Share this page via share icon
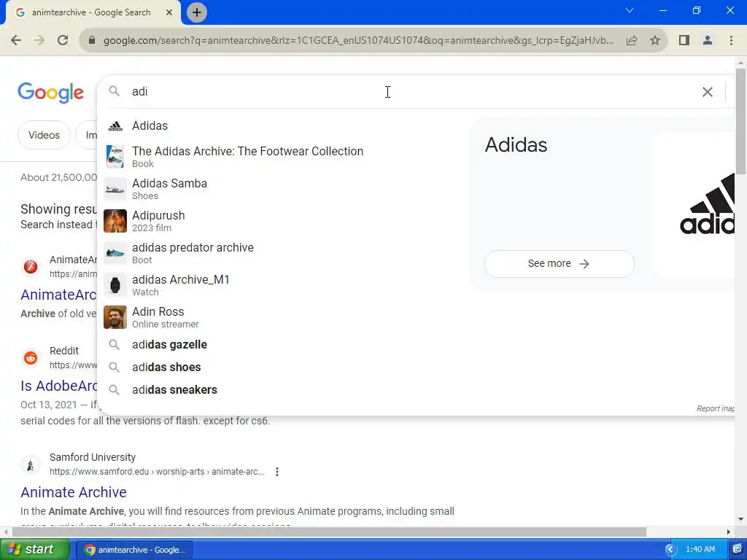 click(632, 41)
